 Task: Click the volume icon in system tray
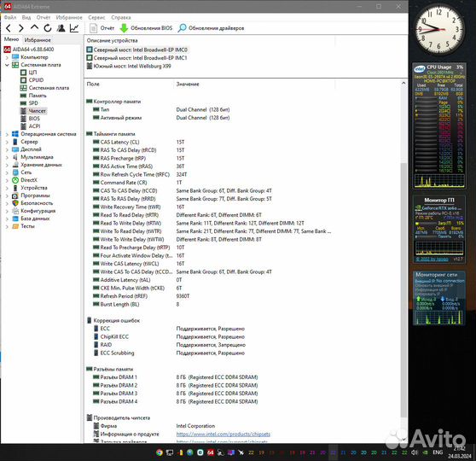pos(415,452)
